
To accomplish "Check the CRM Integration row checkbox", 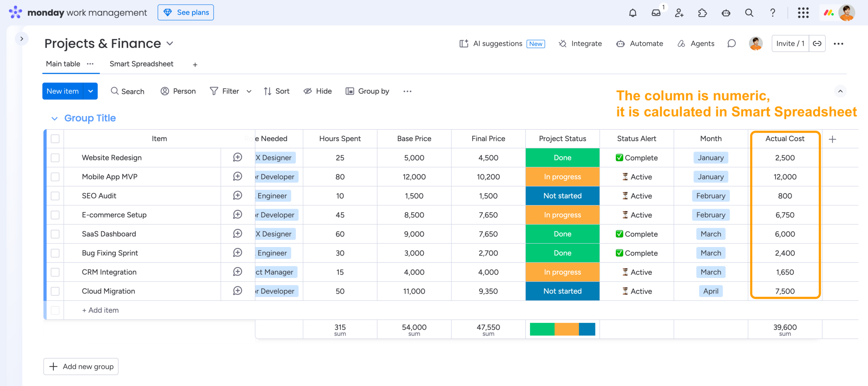I will click(x=55, y=272).
